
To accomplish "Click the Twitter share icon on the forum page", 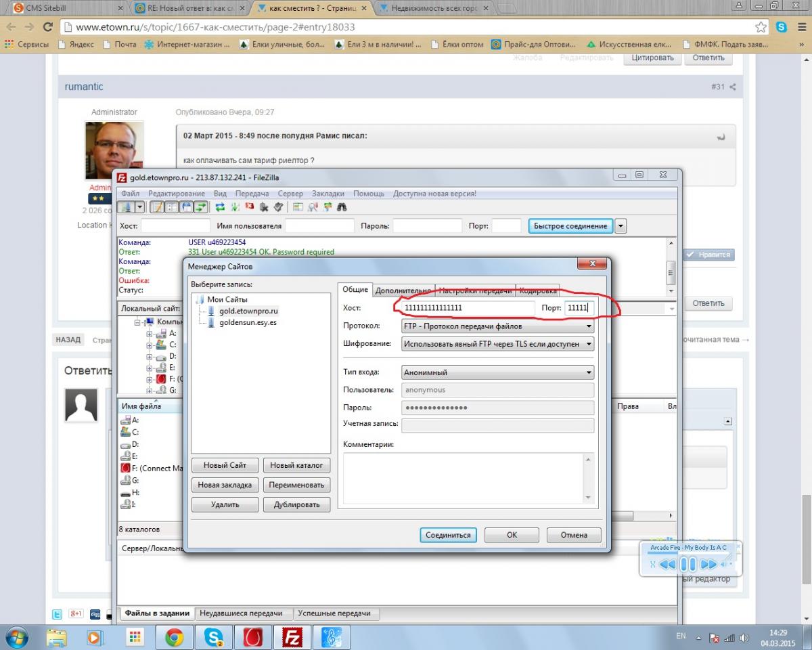I will pyautogui.click(x=58, y=613).
